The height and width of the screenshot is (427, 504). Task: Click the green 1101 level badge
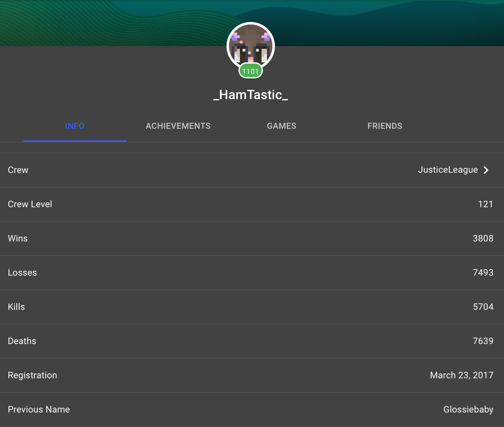[251, 71]
